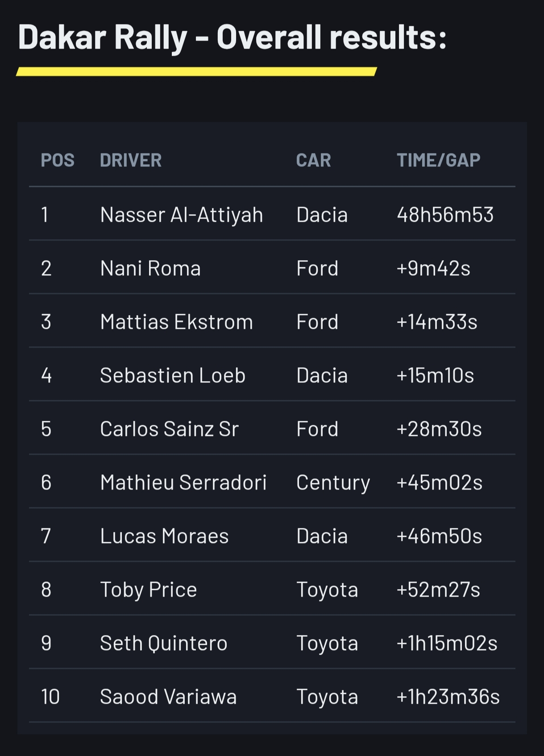Click the POS column header
This screenshot has width=544, height=756.
click(58, 160)
